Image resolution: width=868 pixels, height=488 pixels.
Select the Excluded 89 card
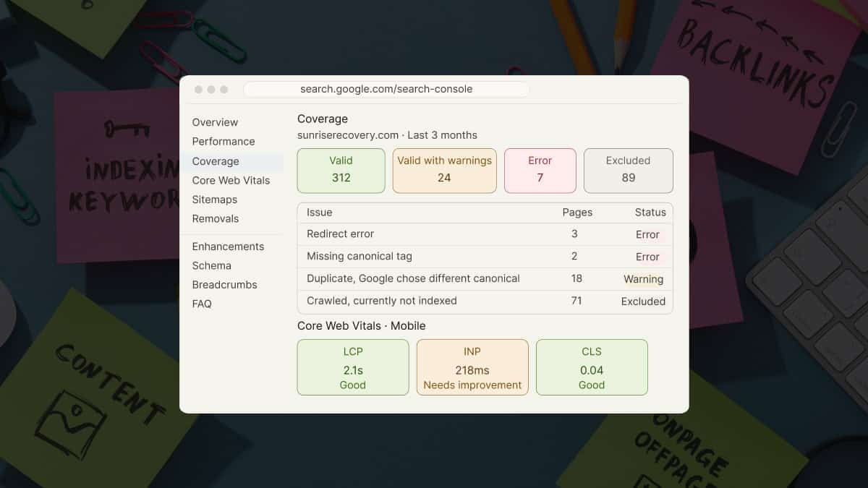click(x=629, y=171)
